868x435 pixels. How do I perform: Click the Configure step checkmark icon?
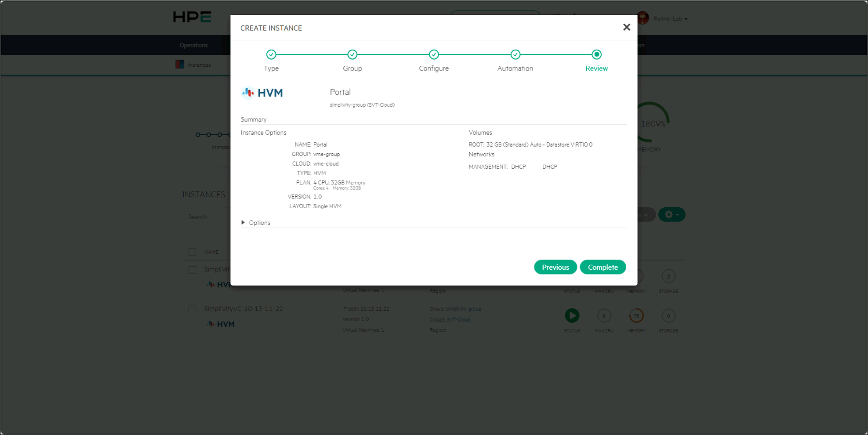click(x=434, y=54)
